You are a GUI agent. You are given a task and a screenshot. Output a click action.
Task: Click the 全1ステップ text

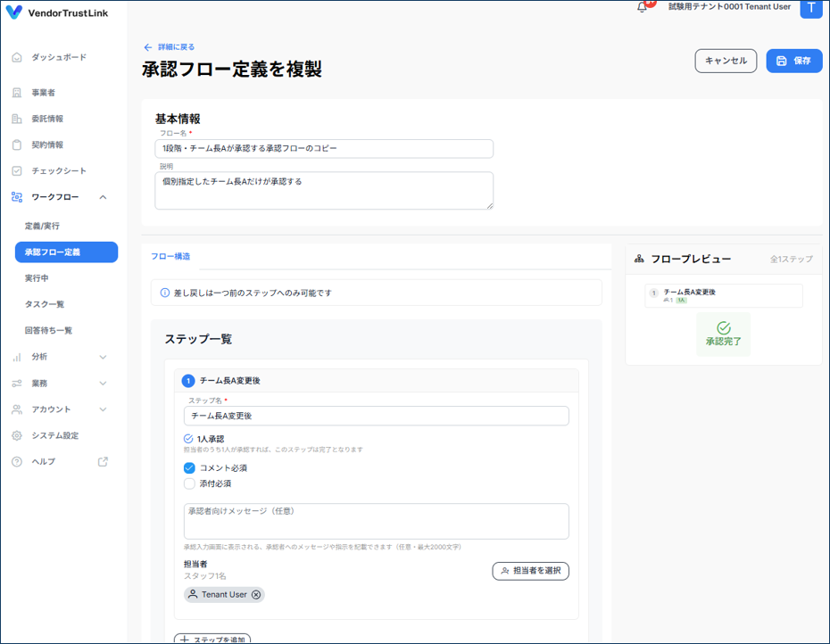coord(792,259)
